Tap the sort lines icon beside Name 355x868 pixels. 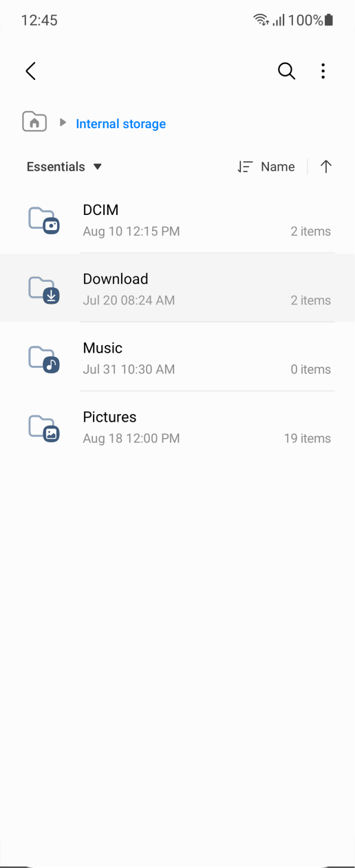pos(245,167)
